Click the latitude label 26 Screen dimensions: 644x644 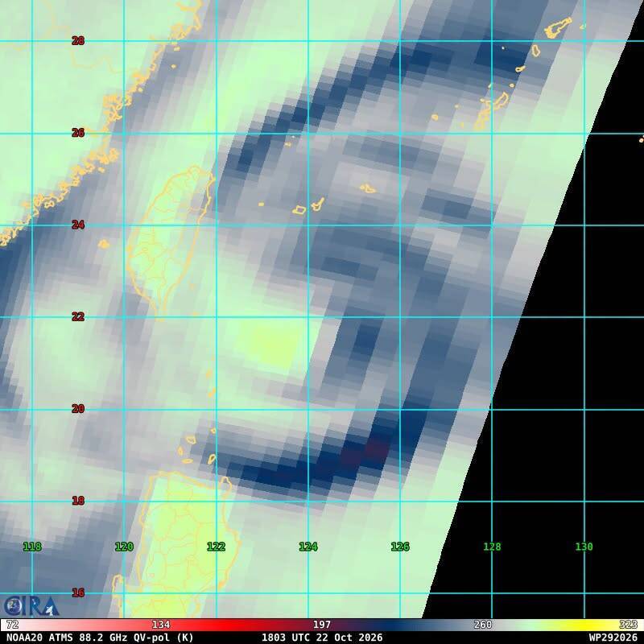tap(78, 133)
